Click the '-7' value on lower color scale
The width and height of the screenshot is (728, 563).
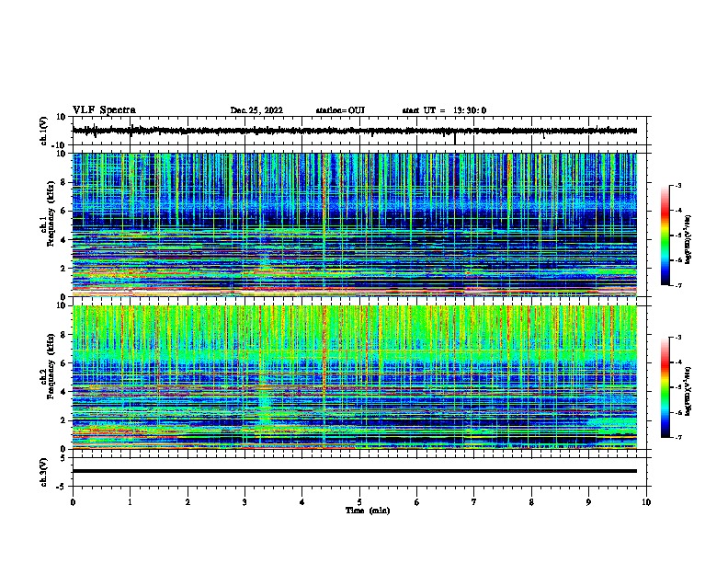[x=677, y=438]
